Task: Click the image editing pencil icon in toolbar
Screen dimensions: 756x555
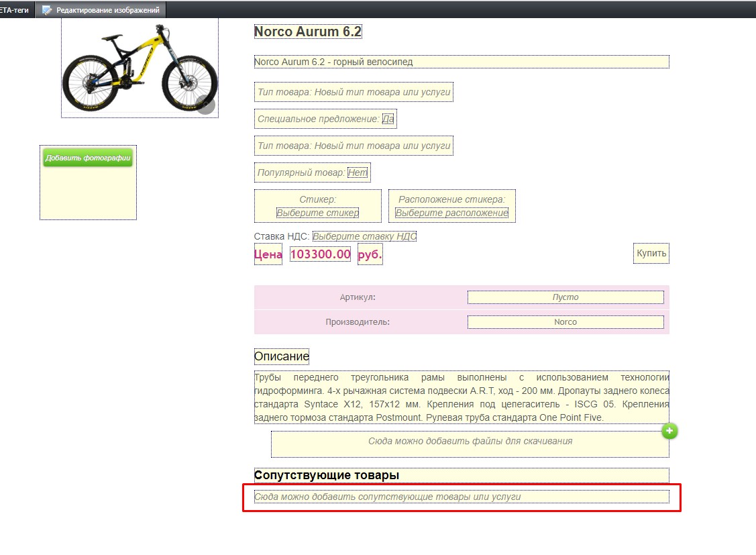Action: tap(47, 9)
